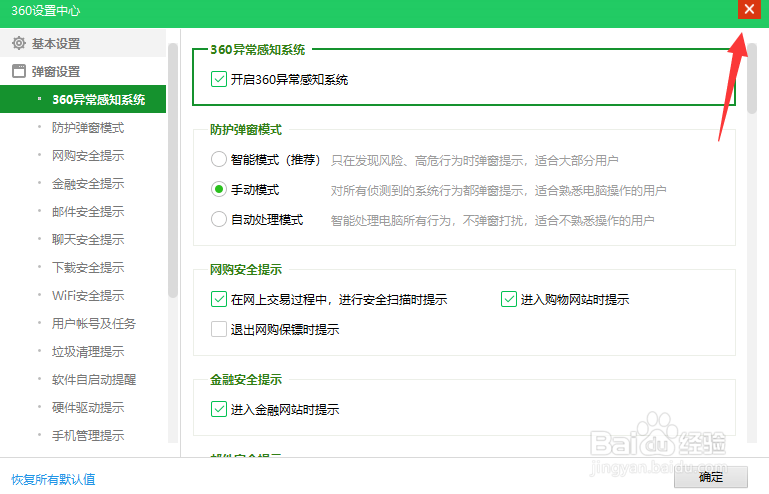Select 360异常感知系统 in sidebar
This screenshot has height=494, width=769.
83,99
